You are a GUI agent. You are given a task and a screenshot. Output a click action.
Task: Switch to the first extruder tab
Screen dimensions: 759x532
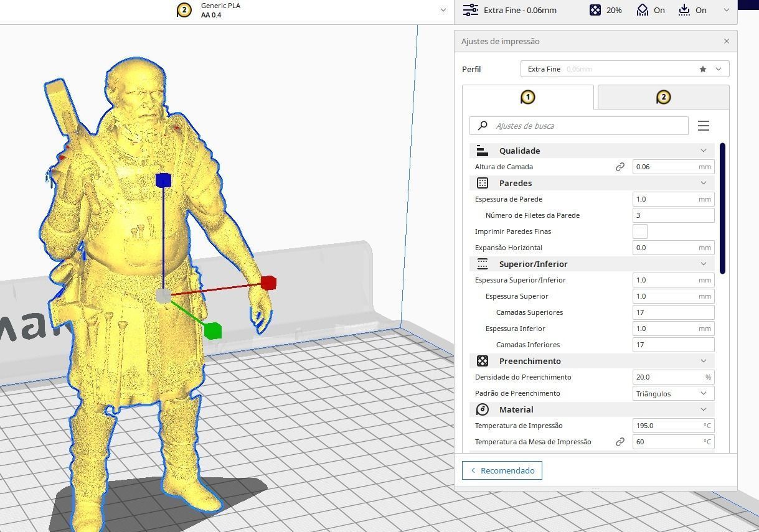pos(528,97)
